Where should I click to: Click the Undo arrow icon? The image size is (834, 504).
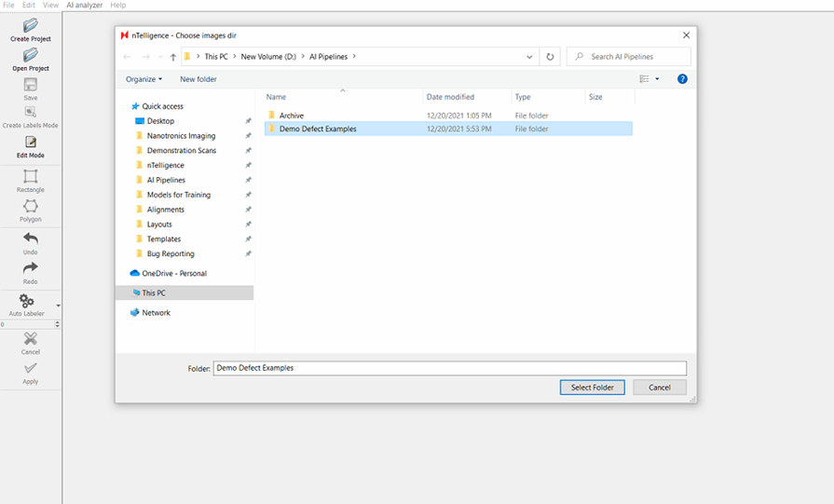[x=31, y=239]
